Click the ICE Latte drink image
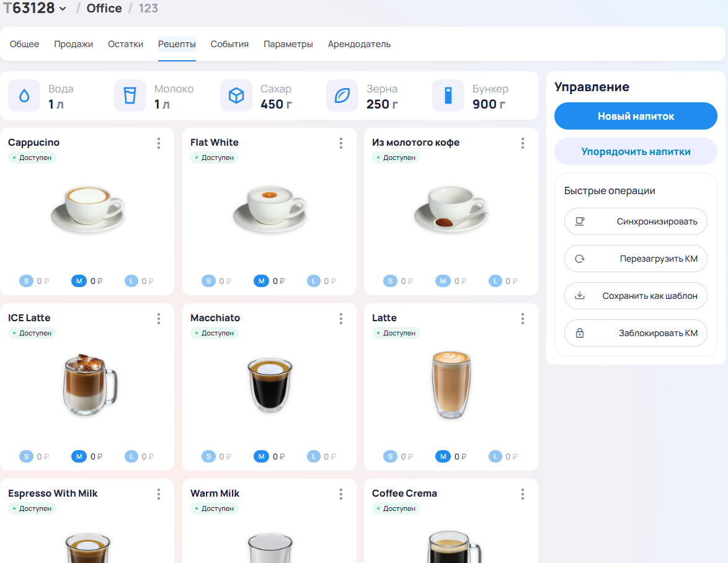The height and width of the screenshot is (563, 728). tap(89, 384)
